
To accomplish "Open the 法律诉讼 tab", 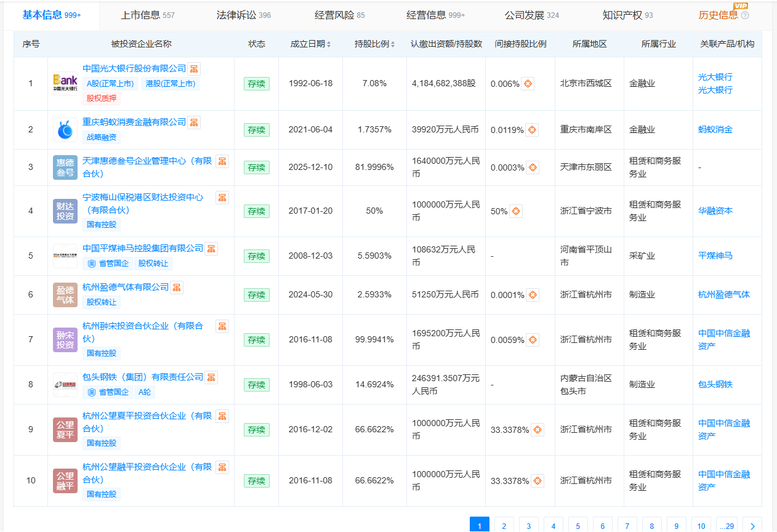I will [244, 15].
